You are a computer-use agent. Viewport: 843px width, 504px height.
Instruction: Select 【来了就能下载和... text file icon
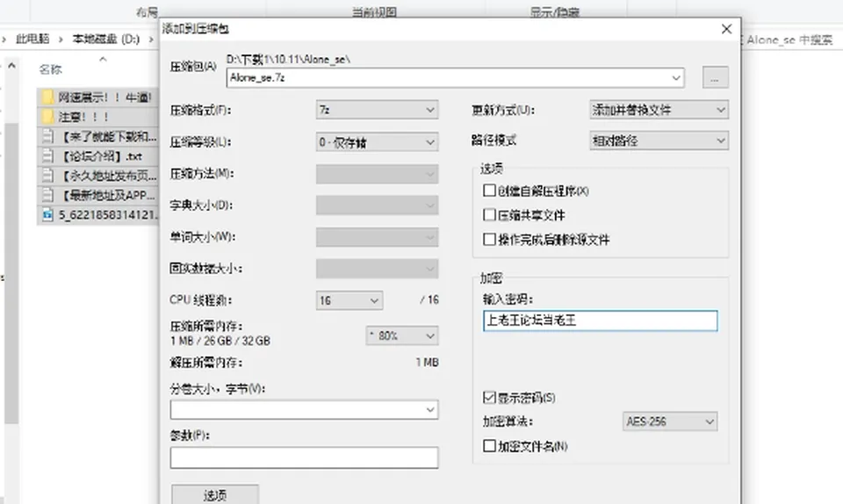47,136
